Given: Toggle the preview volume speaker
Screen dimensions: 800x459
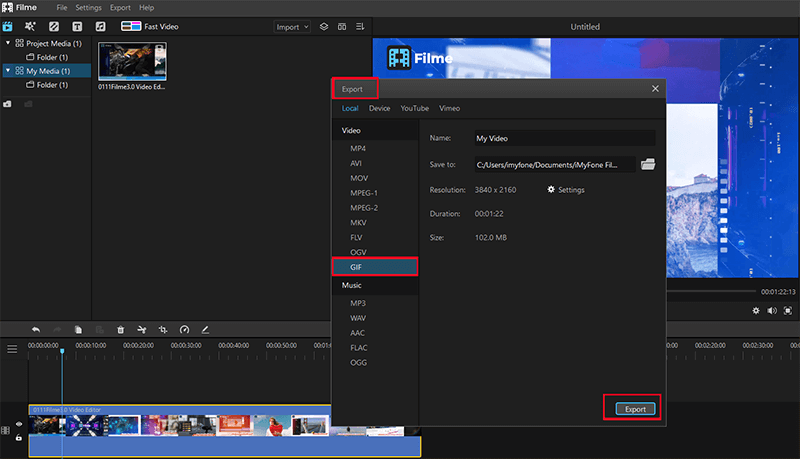Looking at the screenshot, I should coord(772,311).
